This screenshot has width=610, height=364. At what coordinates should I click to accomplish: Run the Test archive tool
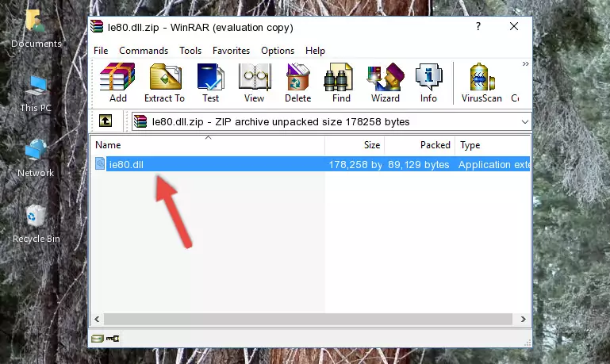tap(210, 82)
